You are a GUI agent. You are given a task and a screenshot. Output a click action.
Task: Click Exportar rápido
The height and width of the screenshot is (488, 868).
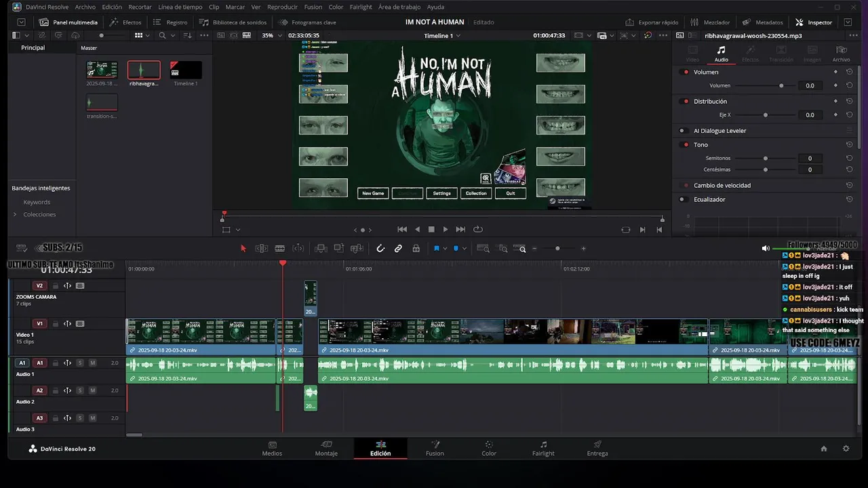(652, 22)
